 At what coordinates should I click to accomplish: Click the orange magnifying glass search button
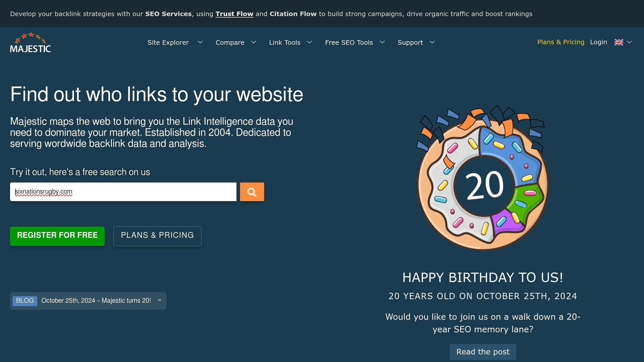(x=252, y=192)
